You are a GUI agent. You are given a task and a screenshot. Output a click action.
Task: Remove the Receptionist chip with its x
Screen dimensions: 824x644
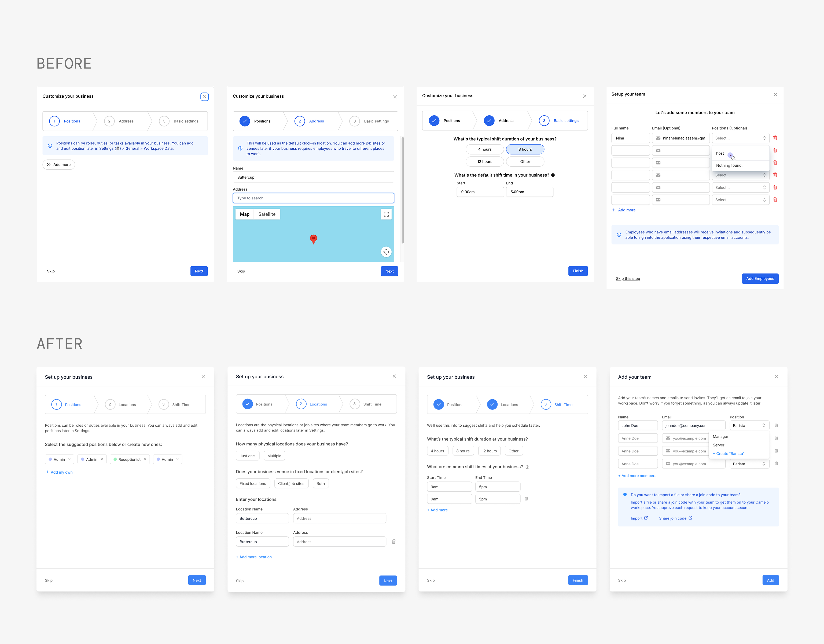click(x=145, y=459)
